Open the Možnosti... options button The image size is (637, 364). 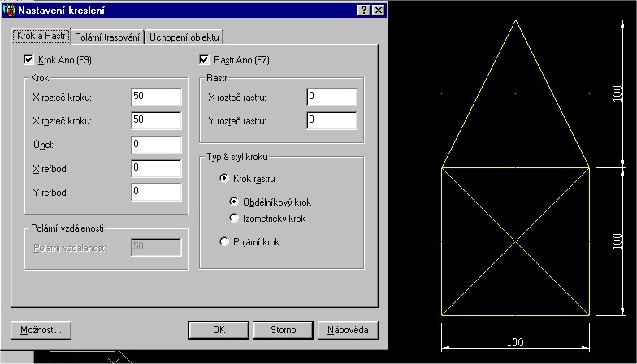coord(41,330)
